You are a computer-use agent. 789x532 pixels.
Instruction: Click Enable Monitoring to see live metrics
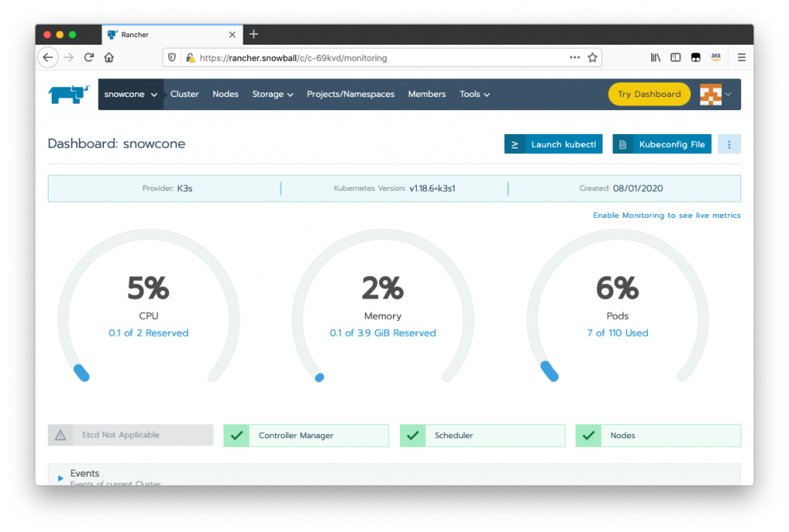click(666, 216)
